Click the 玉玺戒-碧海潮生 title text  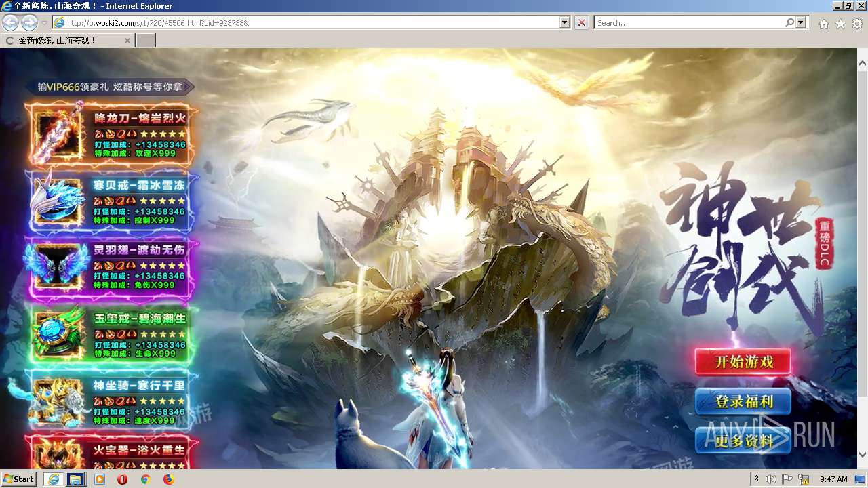pyautogui.click(x=140, y=318)
